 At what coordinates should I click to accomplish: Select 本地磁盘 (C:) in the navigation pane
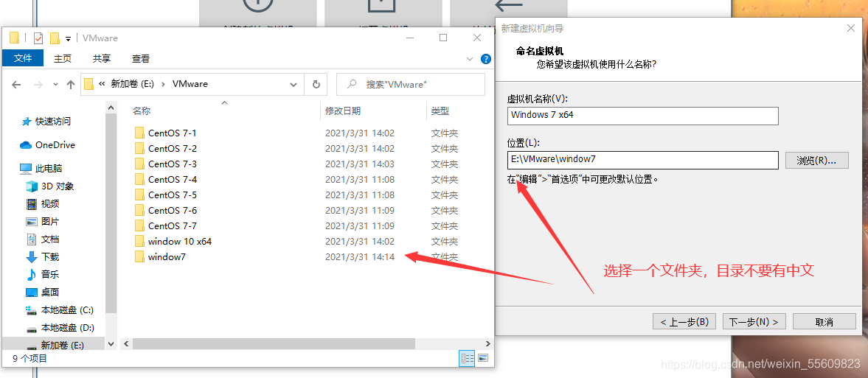tap(67, 310)
